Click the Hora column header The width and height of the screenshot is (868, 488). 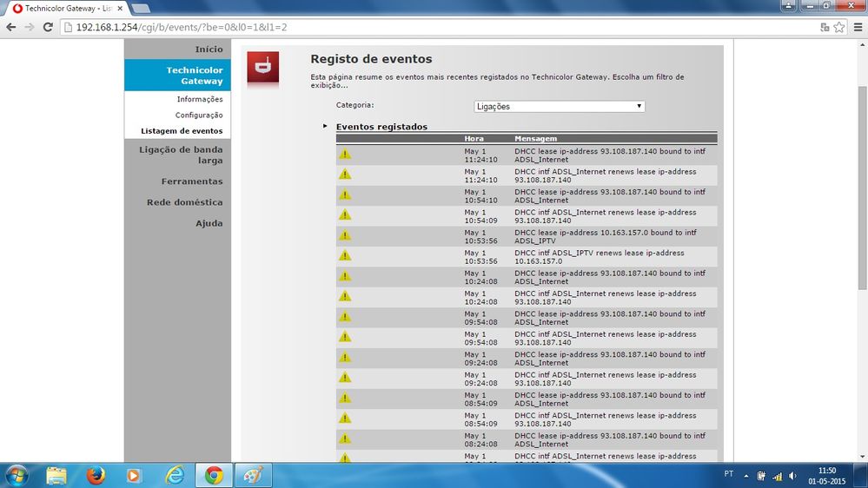tap(474, 139)
